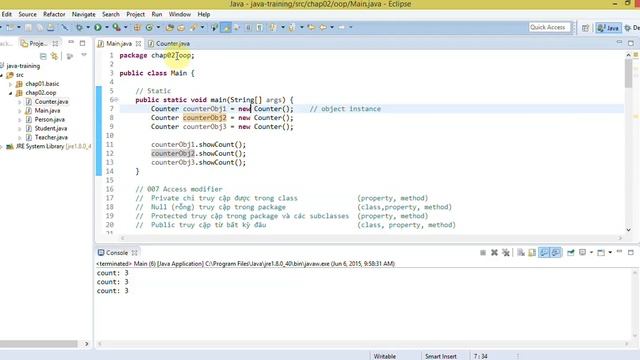The height and width of the screenshot is (360, 640).
Task: Click the Save toolbar icon
Action: [x=29, y=27]
